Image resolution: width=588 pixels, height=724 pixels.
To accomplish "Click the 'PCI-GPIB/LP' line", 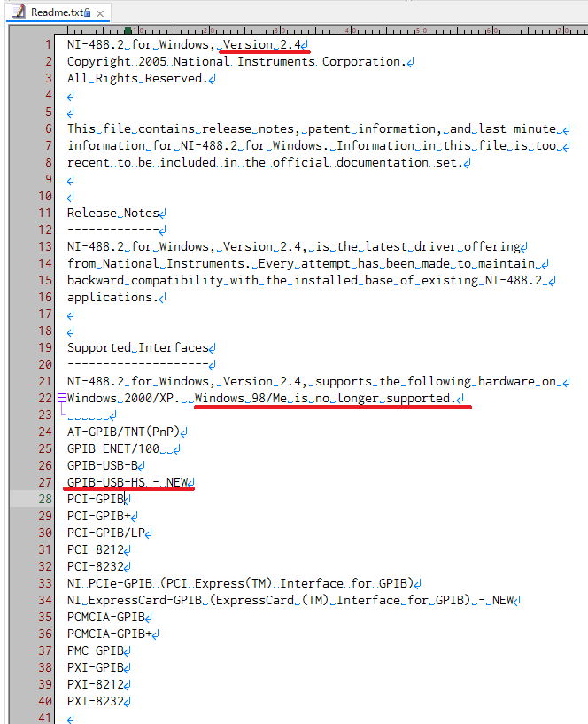I will [x=106, y=533].
